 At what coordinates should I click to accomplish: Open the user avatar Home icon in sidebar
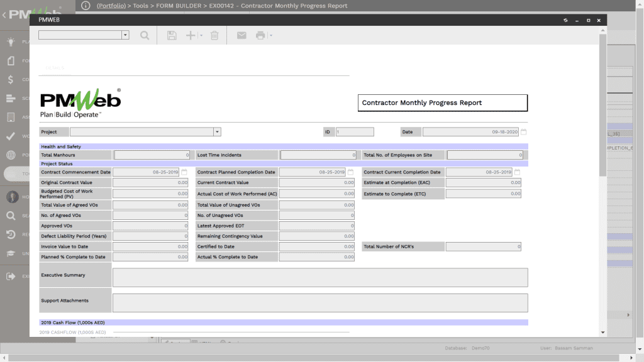pos(13,197)
